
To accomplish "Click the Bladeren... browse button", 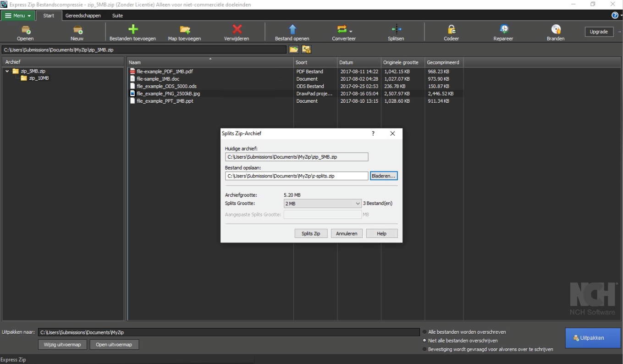I will pyautogui.click(x=384, y=176).
